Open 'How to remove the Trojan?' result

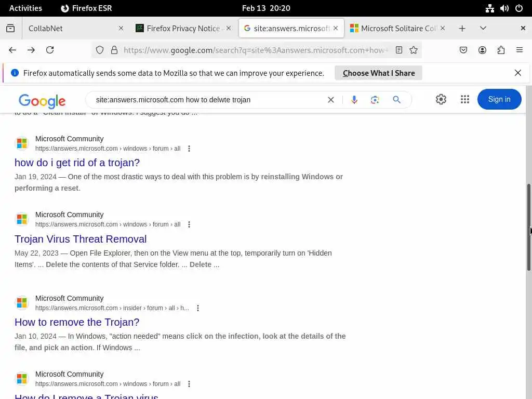click(77, 322)
